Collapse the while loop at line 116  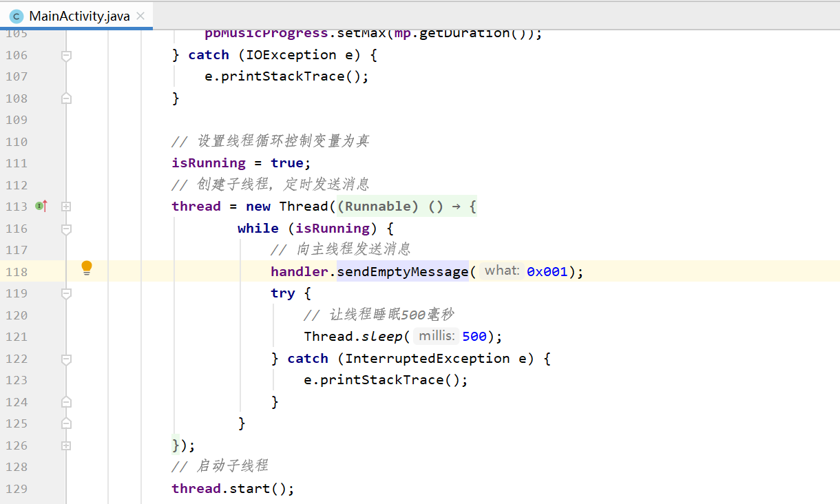tap(66, 228)
